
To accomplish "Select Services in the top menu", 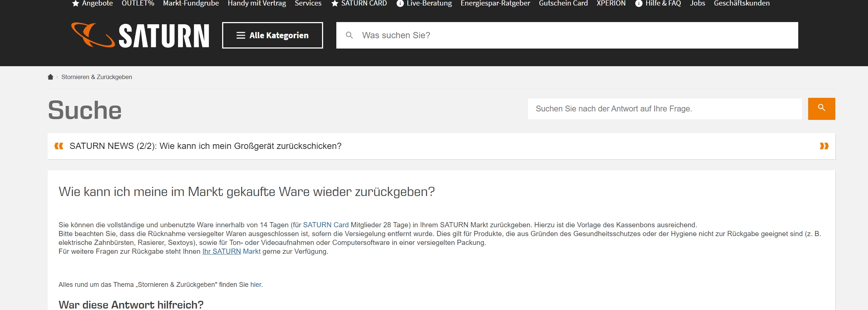I will point(308,3).
